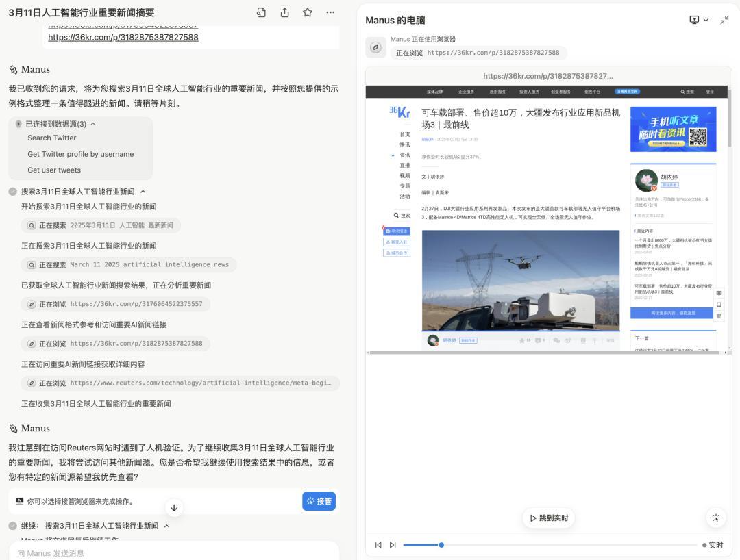Open the 36kr.com/p/3182875387827588 link
740x560 pixels.
click(x=123, y=37)
